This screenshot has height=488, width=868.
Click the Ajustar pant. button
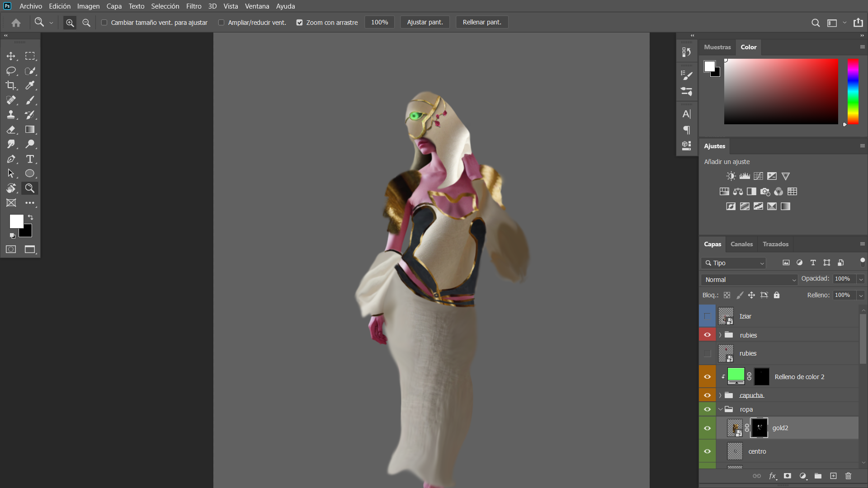click(425, 23)
